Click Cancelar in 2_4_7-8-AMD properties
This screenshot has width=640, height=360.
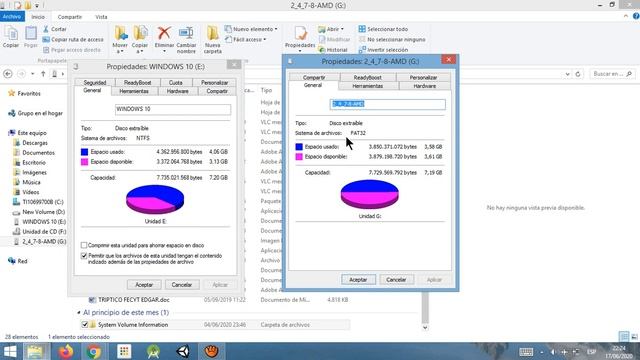click(x=396, y=280)
